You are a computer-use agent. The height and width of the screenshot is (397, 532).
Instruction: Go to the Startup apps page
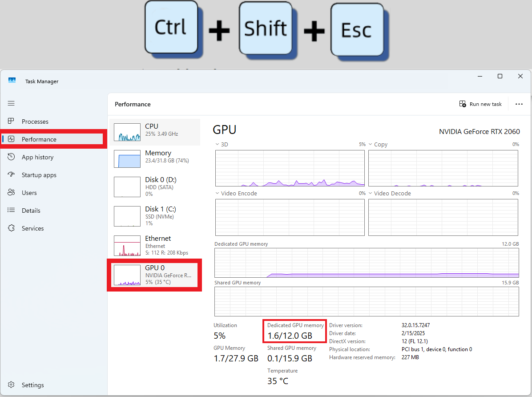[x=39, y=175]
